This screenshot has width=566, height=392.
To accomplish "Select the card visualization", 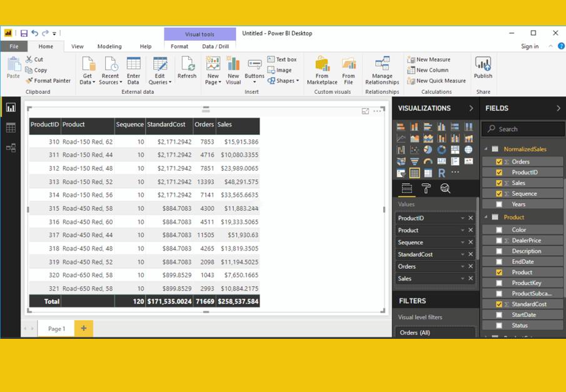I will (442, 161).
